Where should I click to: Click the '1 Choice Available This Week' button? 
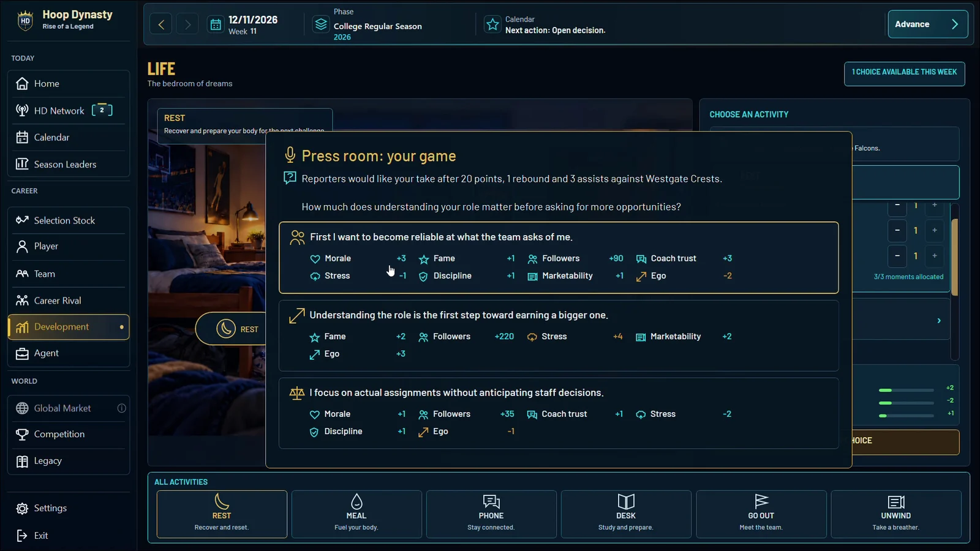(x=904, y=73)
